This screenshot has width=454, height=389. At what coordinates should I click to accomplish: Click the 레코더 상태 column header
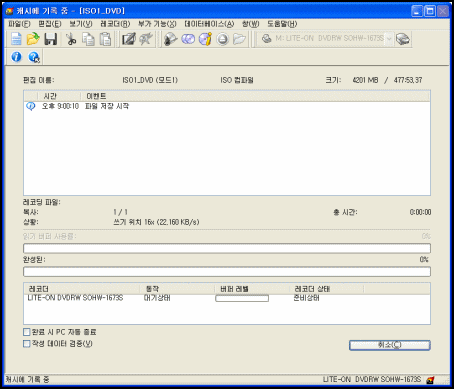(x=326, y=289)
